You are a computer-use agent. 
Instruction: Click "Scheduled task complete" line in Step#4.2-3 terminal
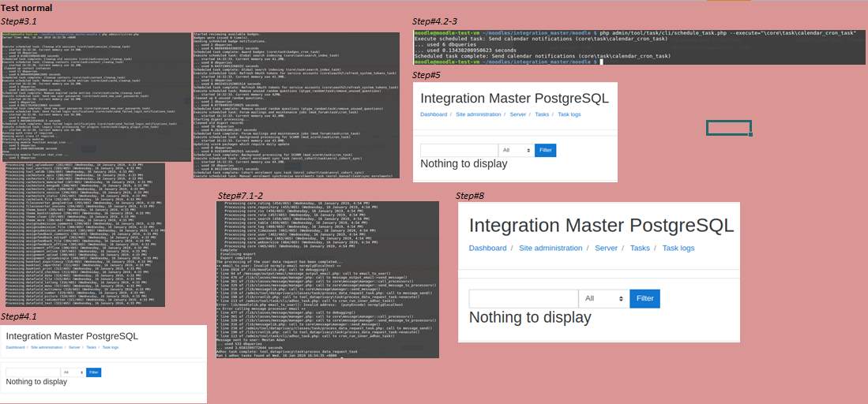543,56
